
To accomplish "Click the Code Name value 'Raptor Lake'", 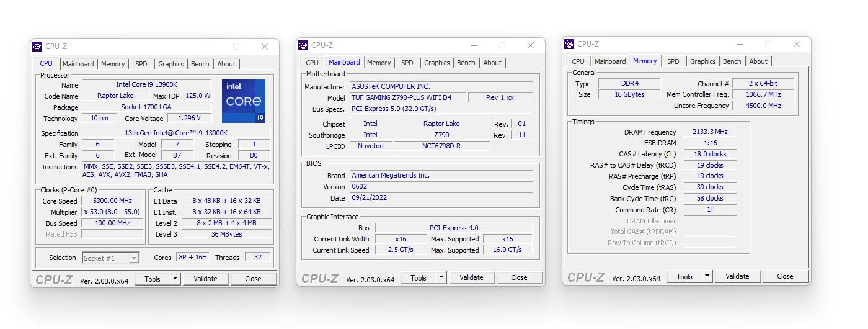I will tap(115, 96).
